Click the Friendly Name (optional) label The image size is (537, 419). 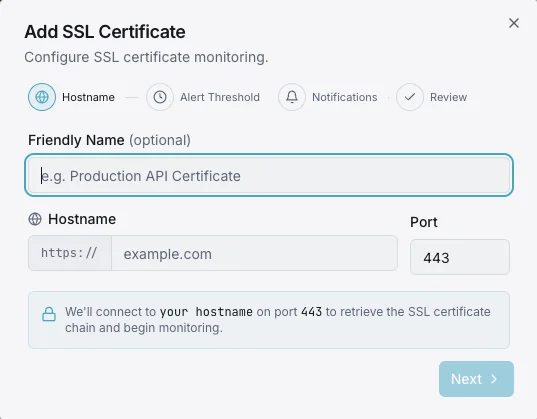click(110, 140)
